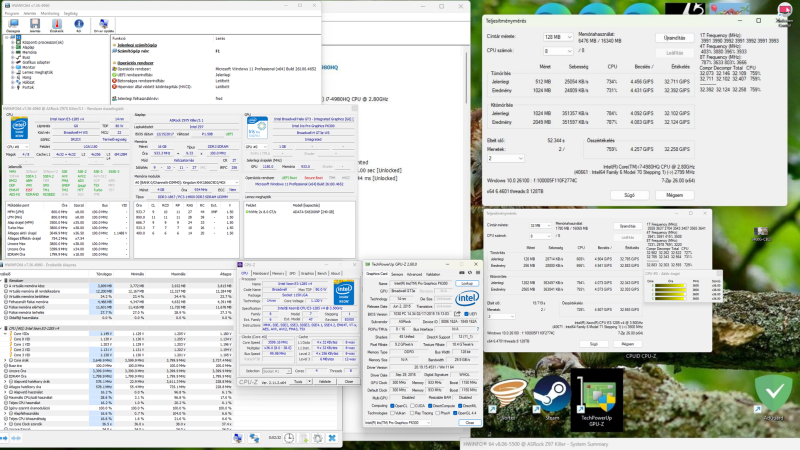Viewport: 800px width, 450px height.
Task: Toggle the DirectCompute checkbox
Action: click(430, 406)
